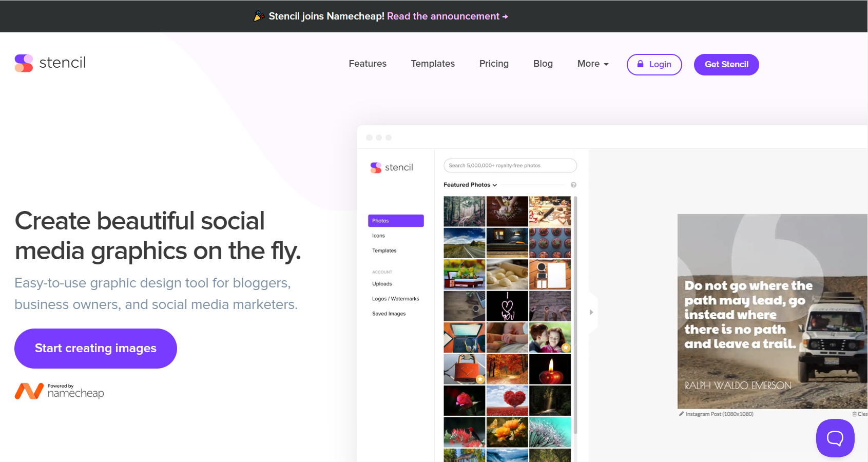Open the chat support bubble
Screen dimensions: 868x462
point(835,438)
